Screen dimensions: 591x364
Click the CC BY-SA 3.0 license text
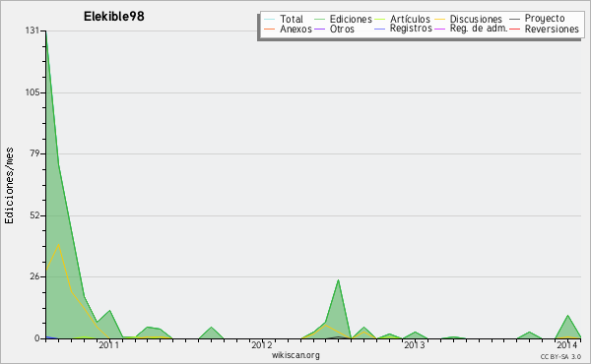coord(560,357)
